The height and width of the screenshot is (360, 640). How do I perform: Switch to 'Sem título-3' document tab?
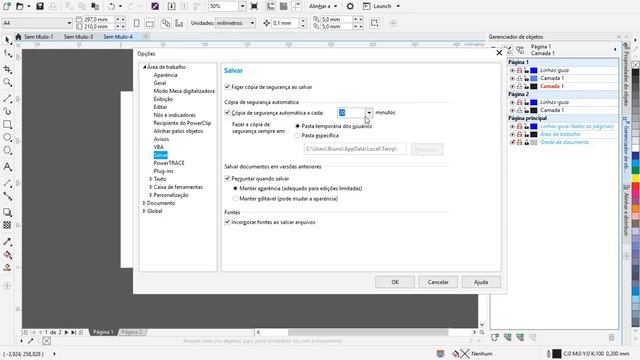tap(78, 37)
